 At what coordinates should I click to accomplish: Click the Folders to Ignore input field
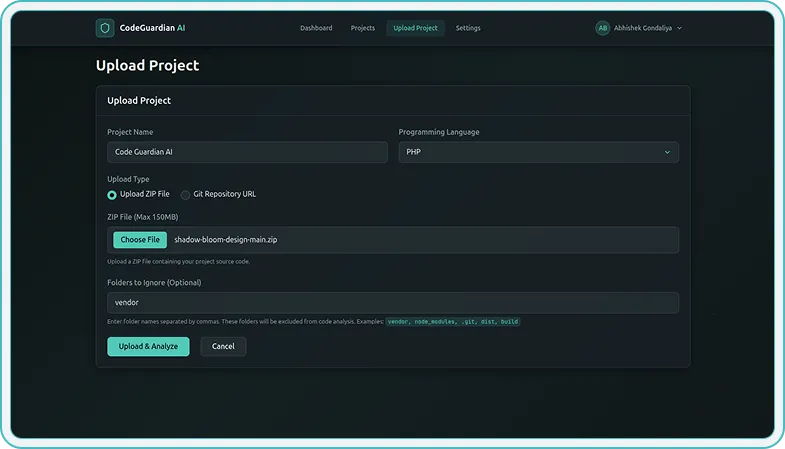pyautogui.click(x=392, y=302)
